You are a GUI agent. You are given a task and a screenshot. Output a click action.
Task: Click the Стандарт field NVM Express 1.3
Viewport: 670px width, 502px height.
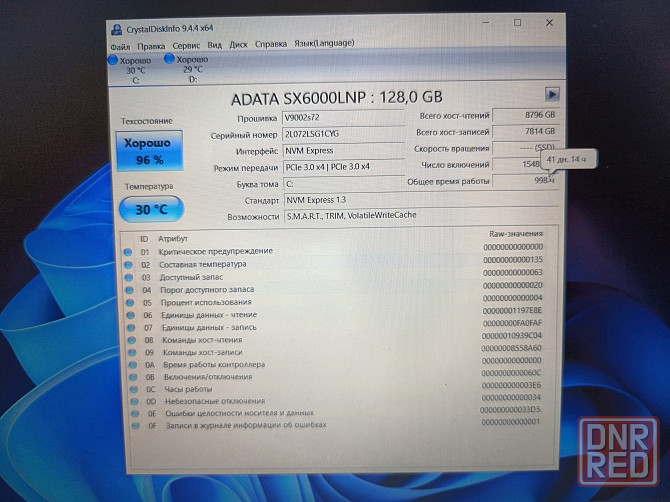pos(421,200)
